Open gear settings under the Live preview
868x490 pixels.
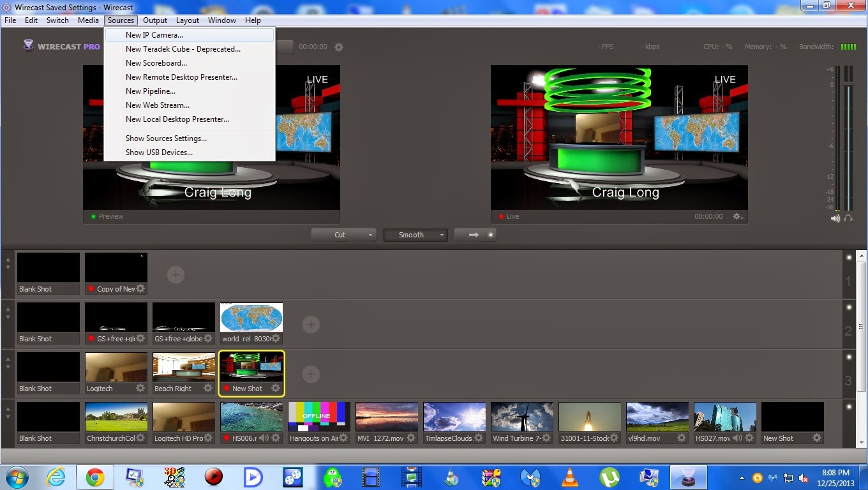737,217
